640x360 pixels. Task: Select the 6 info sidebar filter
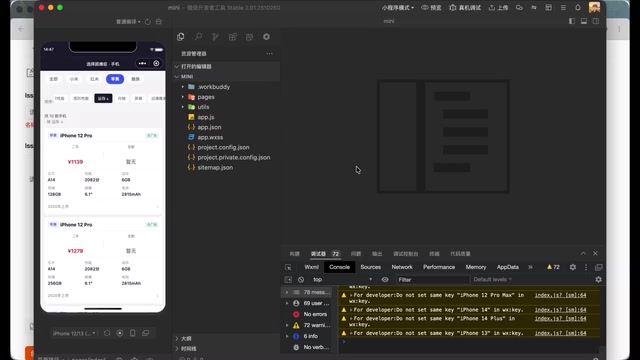307,336
